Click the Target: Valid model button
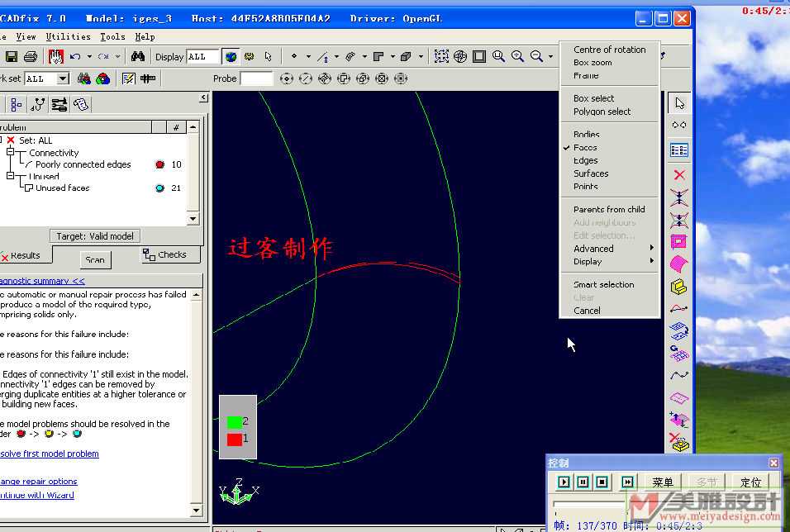 95,235
